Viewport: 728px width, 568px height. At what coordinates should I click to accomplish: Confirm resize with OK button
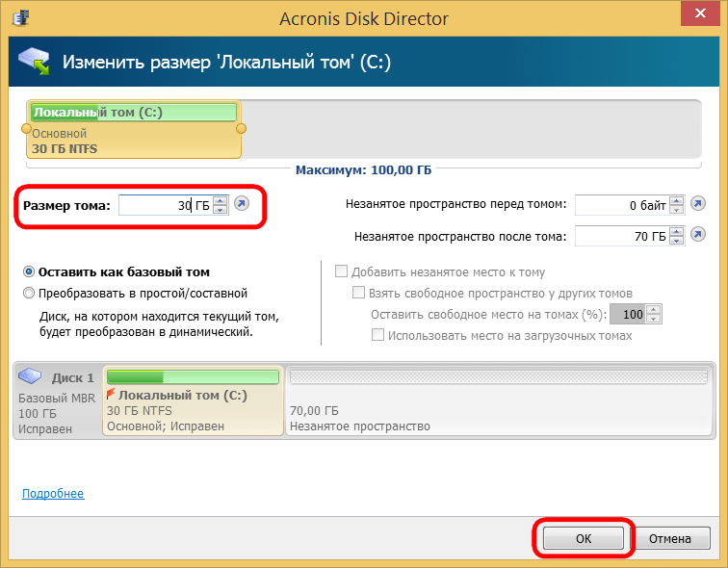pos(584,538)
